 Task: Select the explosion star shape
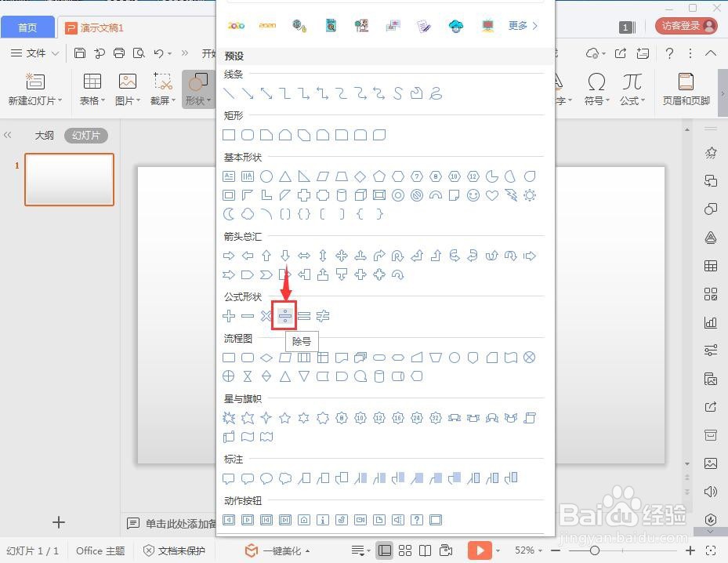pyautogui.click(x=228, y=418)
